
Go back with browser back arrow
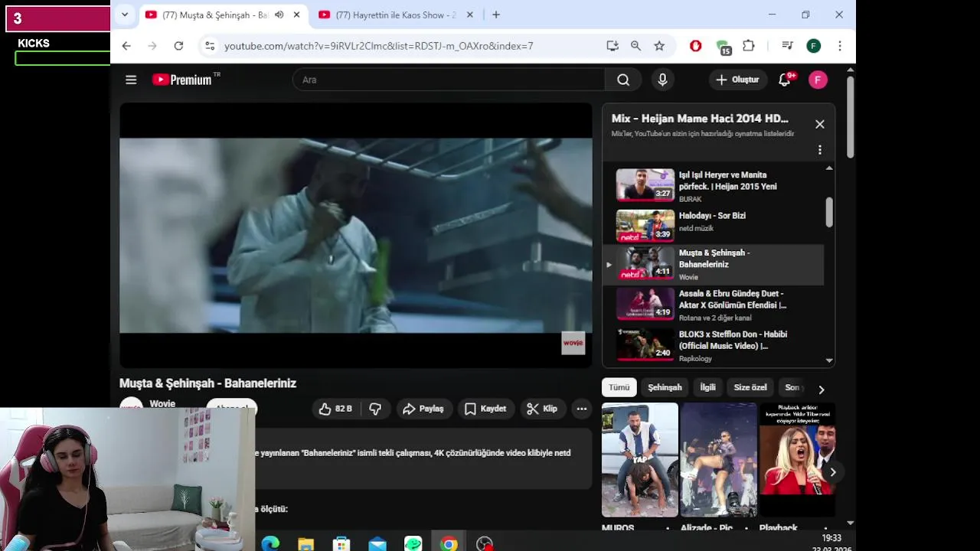click(x=126, y=46)
